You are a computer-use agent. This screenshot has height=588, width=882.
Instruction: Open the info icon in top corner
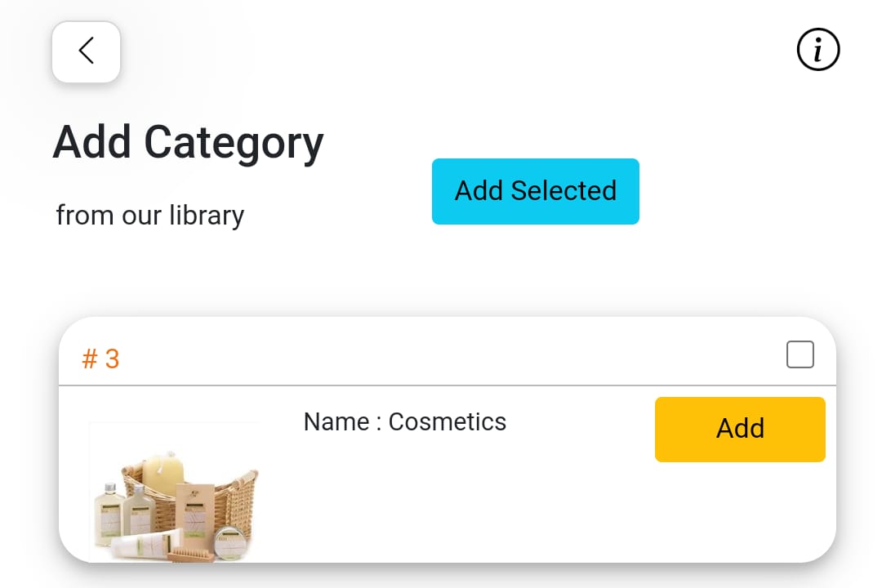pos(817,50)
